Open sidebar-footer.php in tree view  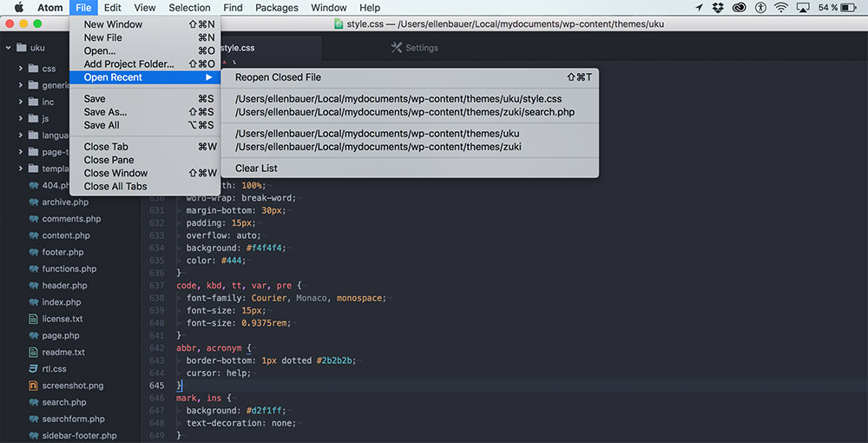point(79,435)
